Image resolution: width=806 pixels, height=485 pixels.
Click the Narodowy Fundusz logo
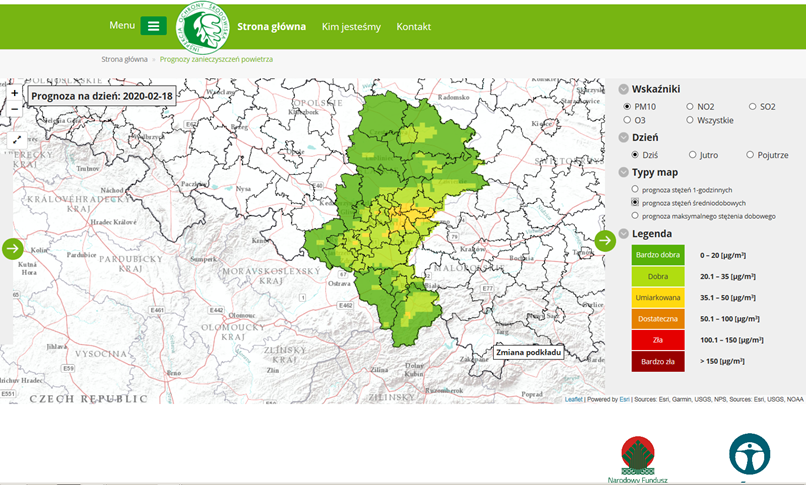pyautogui.click(x=640, y=458)
